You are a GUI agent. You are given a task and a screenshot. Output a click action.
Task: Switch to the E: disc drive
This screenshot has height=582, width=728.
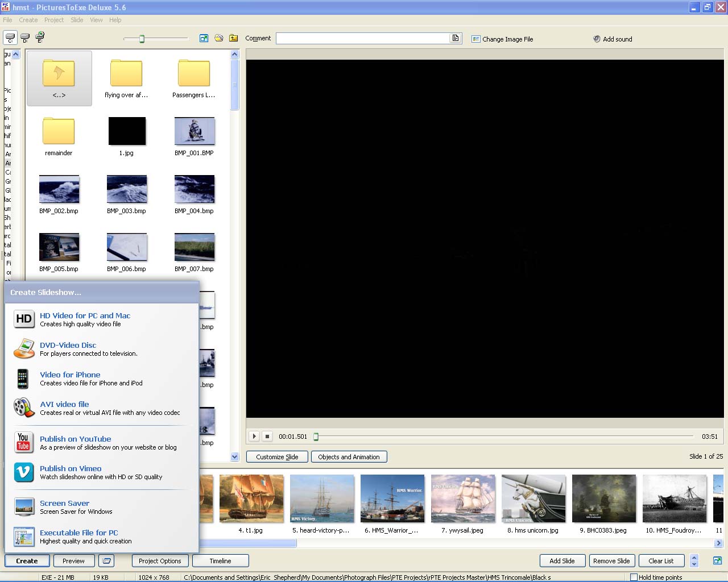(40, 38)
